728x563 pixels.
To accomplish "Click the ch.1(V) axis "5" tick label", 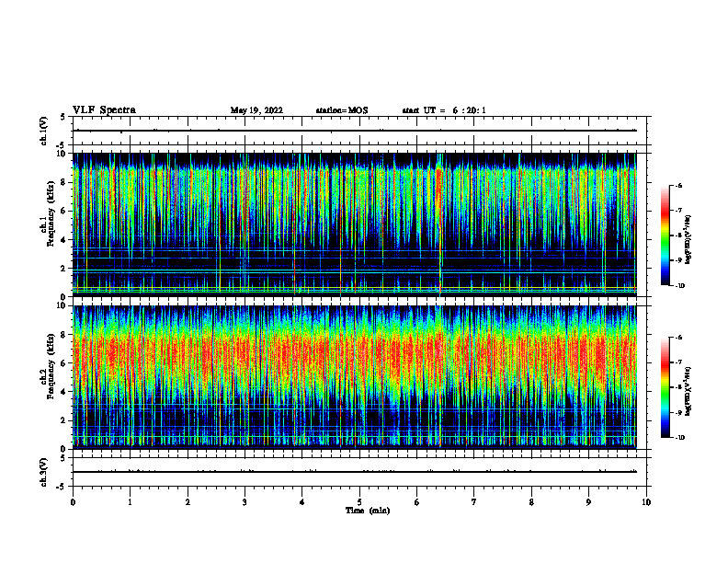I will pos(63,118).
